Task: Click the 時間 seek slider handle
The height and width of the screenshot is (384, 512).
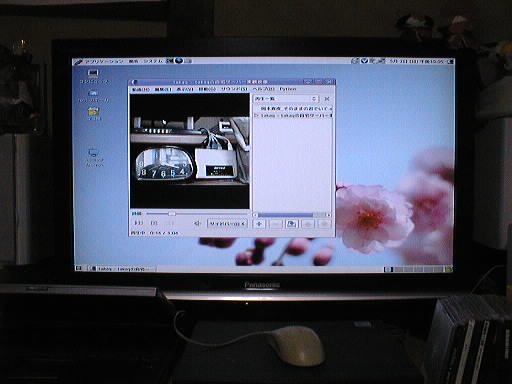Action: coord(172,213)
